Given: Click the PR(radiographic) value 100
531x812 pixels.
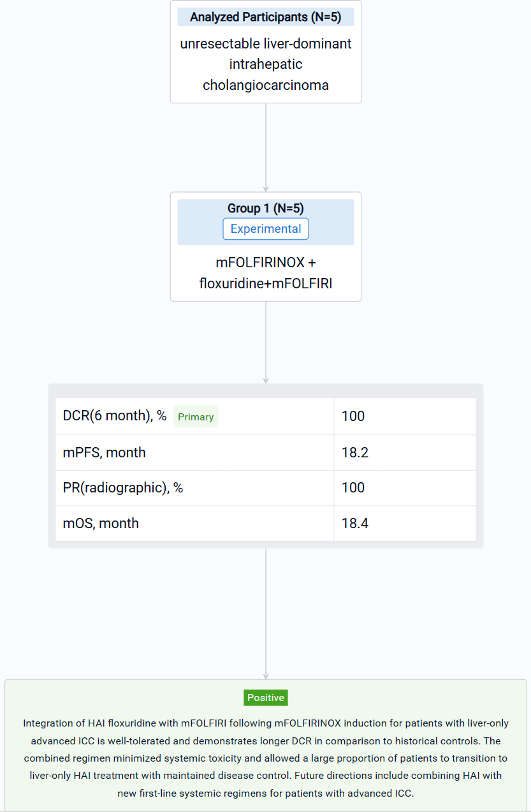Looking at the screenshot, I should pos(353,488).
